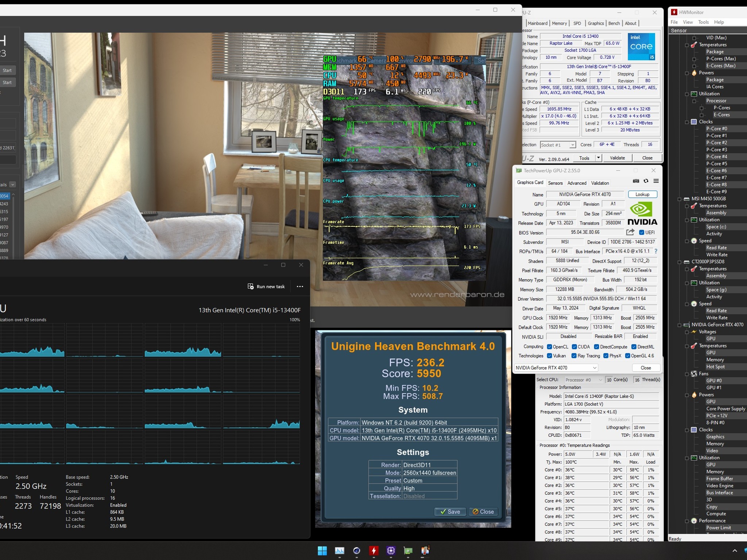Toggle the PhysX checkbox
747x560 pixels.
(606, 356)
